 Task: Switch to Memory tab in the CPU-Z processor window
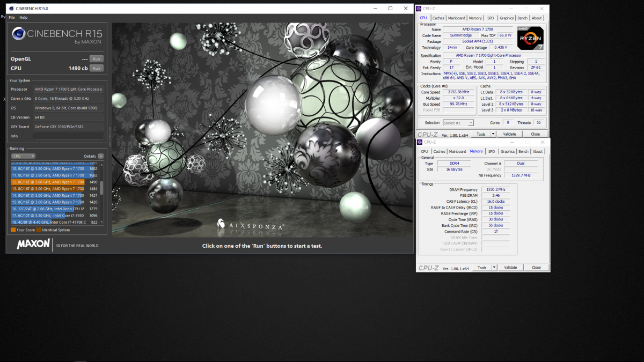point(475,18)
